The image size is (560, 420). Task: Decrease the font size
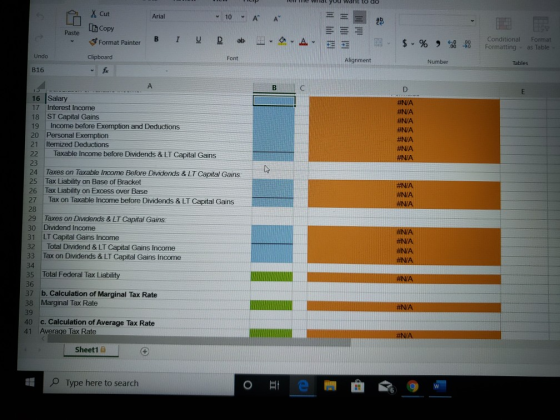pyautogui.click(x=277, y=19)
